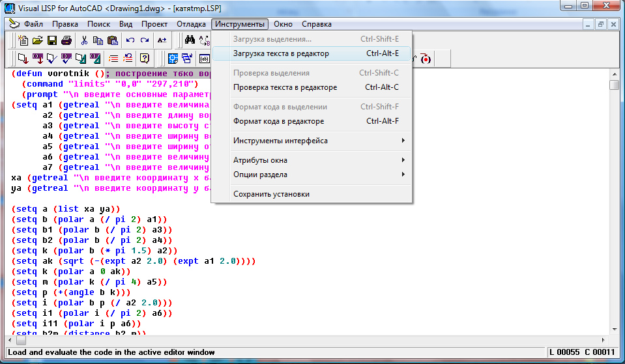The width and height of the screenshot is (625, 364).
Task: Undo the last edit
Action: [x=130, y=40]
